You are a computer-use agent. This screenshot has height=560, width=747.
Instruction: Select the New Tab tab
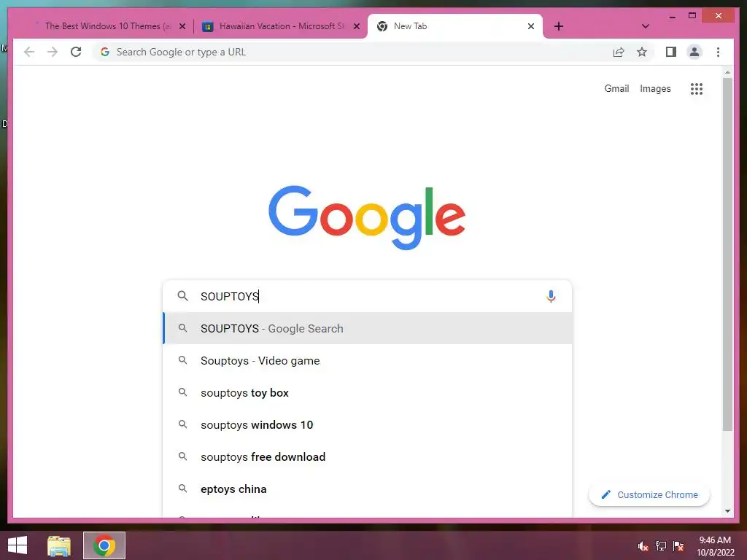[x=455, y=26]
